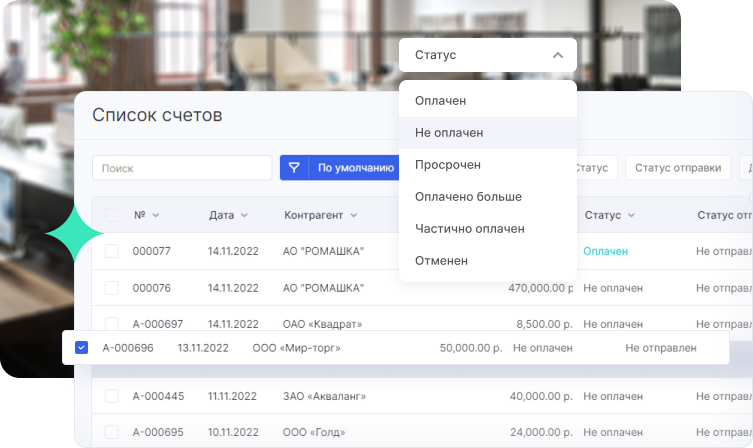This screenshot has height=448, width=753.
Task: Toggle the select-all header checkbox
Action: tap(111, 215)
